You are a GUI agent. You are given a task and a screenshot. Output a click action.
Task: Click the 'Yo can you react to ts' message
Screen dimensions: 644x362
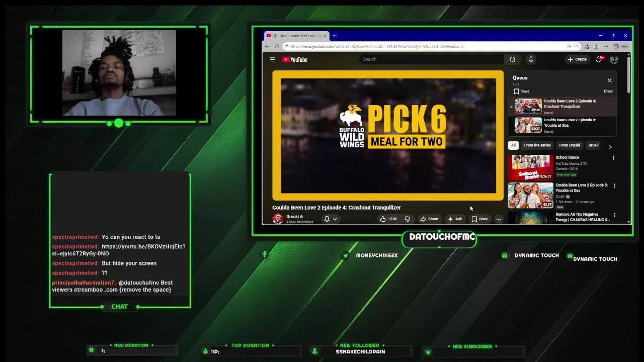tap(131, 237)
